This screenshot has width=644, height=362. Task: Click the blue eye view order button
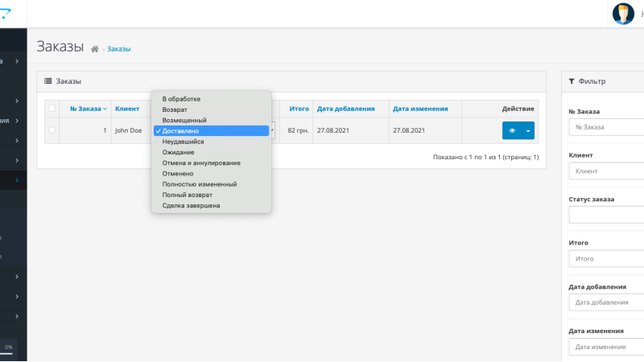(512, 130)
